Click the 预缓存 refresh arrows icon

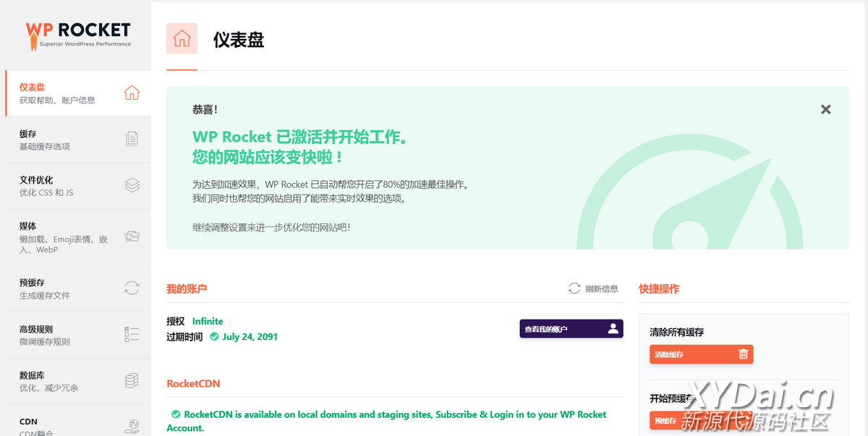[x=132, y=288]
